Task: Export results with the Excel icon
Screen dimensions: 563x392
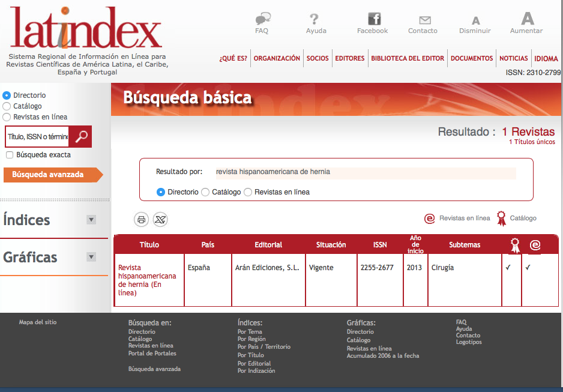Action: point(160,219)
